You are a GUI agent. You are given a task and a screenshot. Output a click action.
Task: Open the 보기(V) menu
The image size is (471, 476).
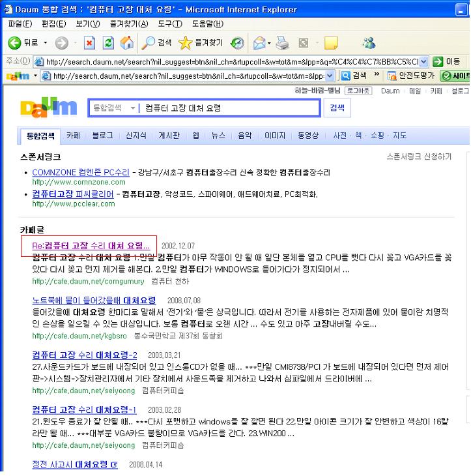(88, 23)
